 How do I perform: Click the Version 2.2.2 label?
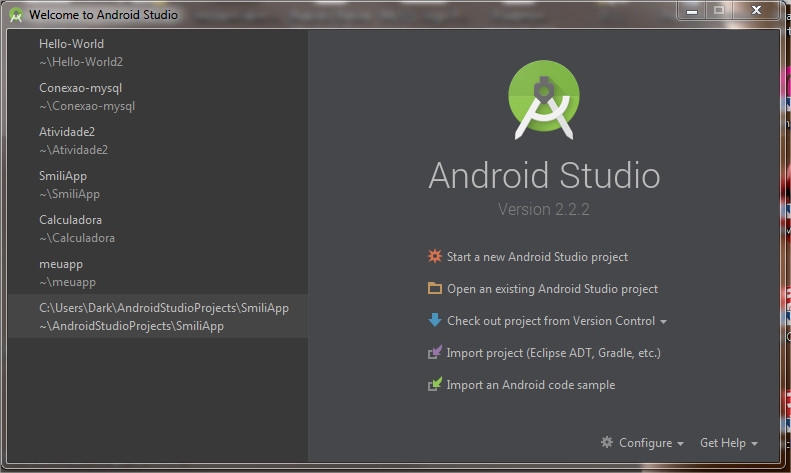544,209
